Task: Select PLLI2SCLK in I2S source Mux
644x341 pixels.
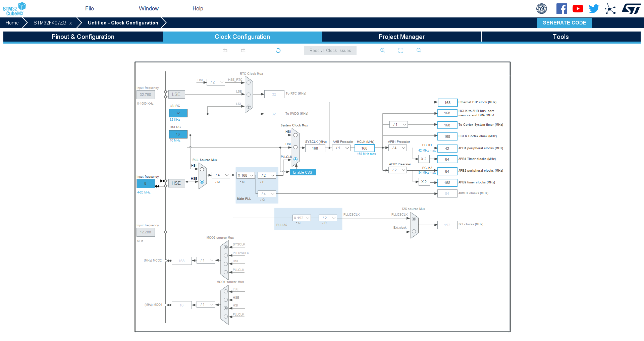Action: 414,219
